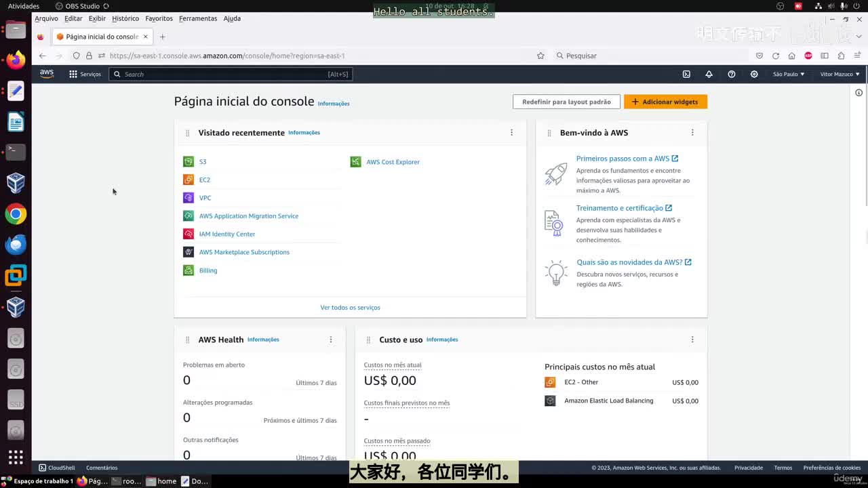Click the AWS logo
The height and width of the screenshot is (488, 868).
click(x=47, y=74)
